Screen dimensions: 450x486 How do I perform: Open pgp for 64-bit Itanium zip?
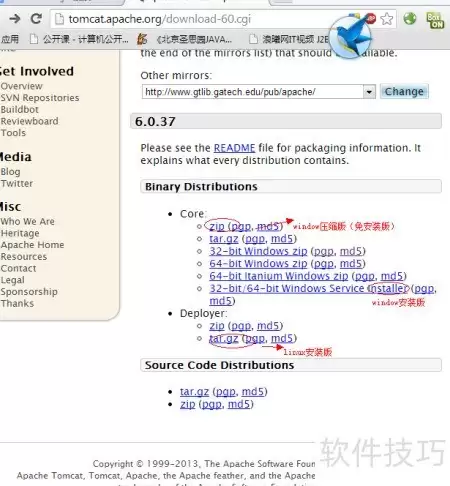(x=365, y=276)
